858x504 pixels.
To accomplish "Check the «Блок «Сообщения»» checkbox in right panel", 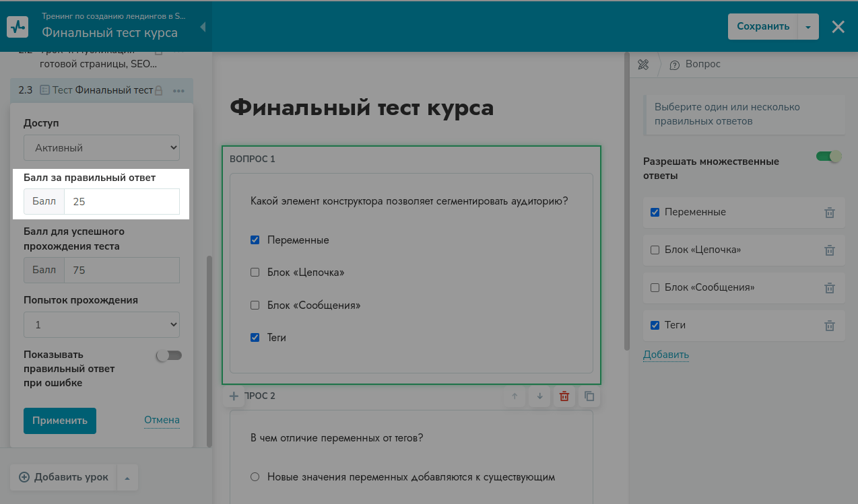I will [655, 288].
